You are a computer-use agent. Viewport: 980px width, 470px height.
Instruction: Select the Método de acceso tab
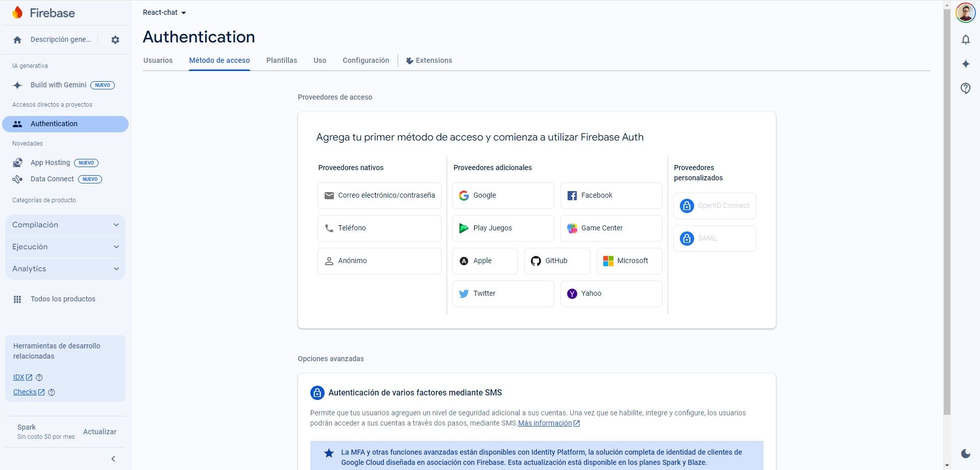click(x=219, y=60)
